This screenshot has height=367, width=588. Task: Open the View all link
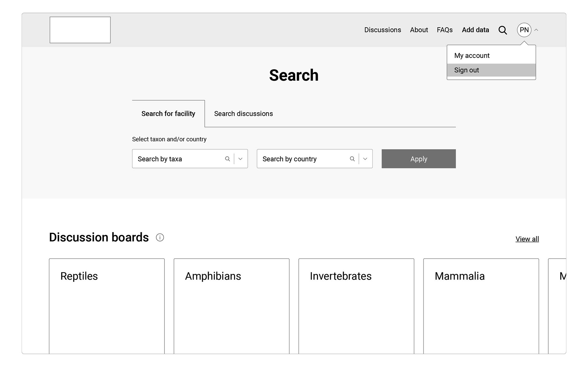click(x=527, y=239)
